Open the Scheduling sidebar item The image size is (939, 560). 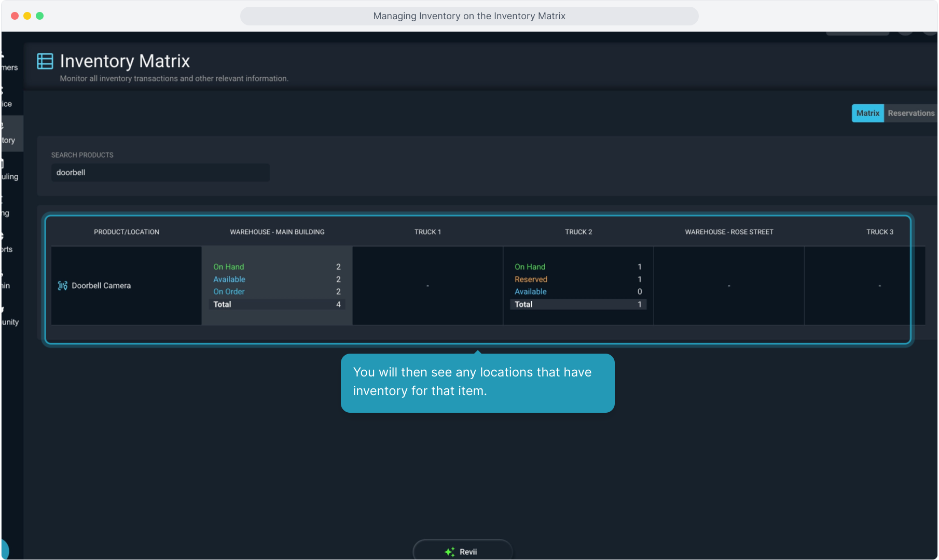click(9, 172)
